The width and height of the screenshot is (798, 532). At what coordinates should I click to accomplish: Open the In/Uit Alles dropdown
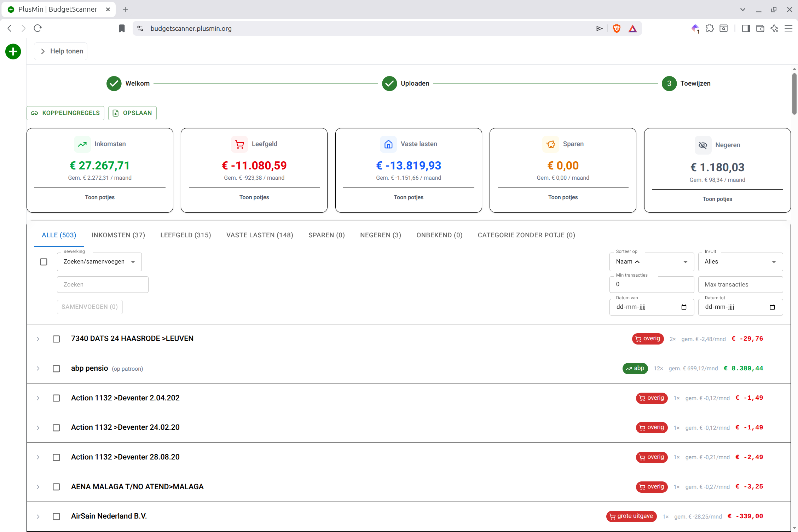tap(740, 262)
